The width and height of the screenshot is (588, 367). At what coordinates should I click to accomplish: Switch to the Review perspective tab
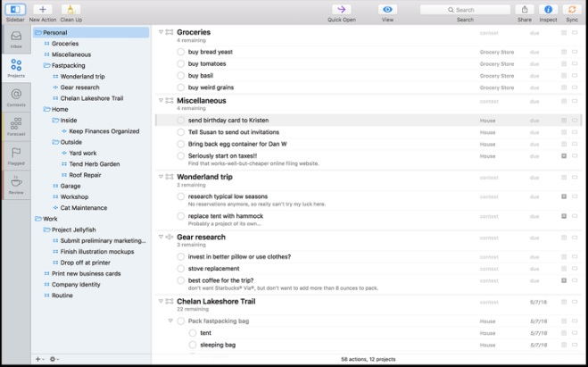16,186
